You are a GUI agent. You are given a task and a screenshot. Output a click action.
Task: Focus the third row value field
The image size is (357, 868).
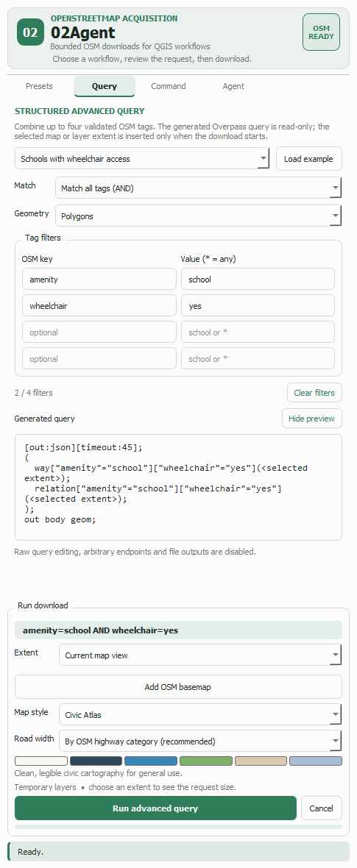tap(258, 332)
